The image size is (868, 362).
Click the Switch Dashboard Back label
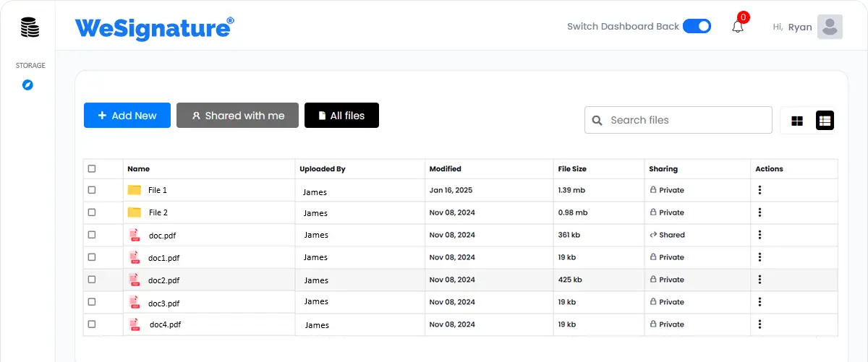(623, 26)
